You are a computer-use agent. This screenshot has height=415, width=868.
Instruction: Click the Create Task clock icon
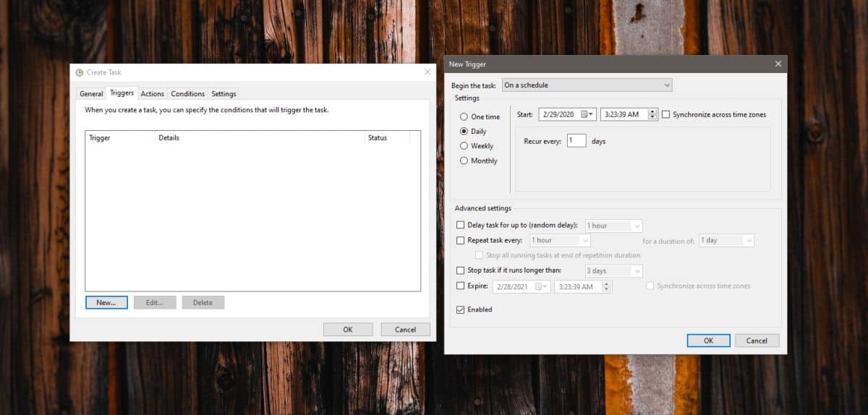click(79, 72)
